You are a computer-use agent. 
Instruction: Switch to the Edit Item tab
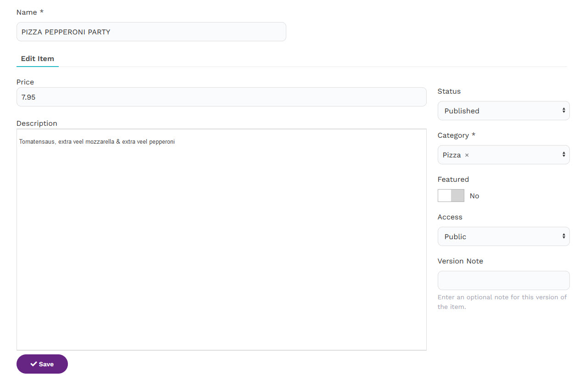(38, 59)
